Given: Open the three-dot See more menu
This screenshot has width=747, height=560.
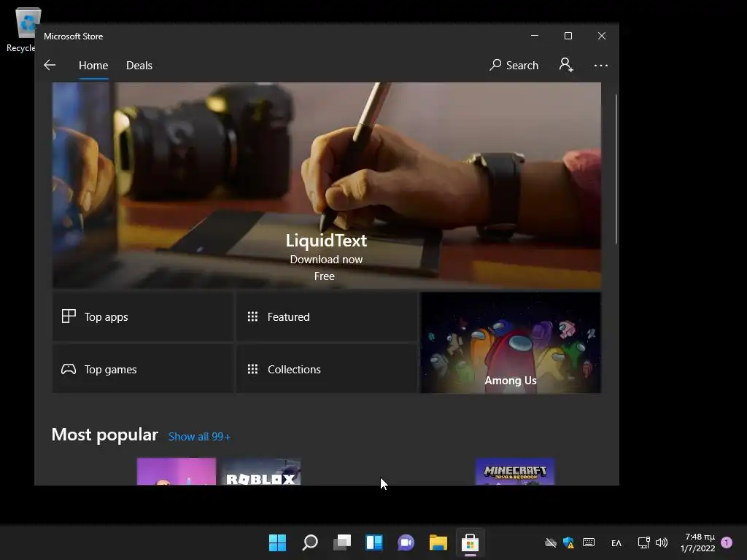Looking at the screenshot, I should pos(601,65).
